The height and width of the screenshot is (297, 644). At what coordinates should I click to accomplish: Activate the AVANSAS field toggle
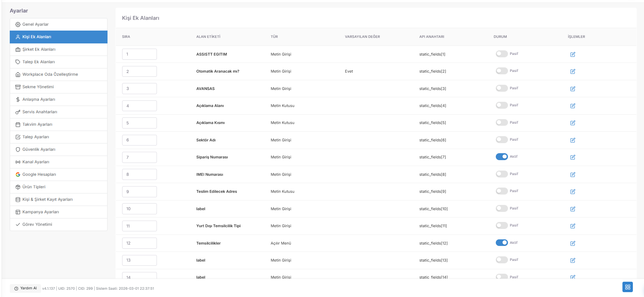click(x=502, y=88)
